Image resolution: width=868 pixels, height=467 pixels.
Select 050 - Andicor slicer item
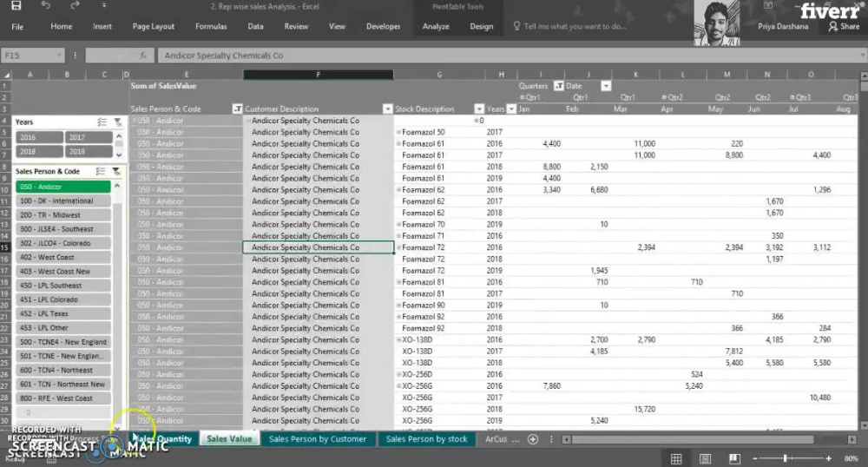pos(63,187)
